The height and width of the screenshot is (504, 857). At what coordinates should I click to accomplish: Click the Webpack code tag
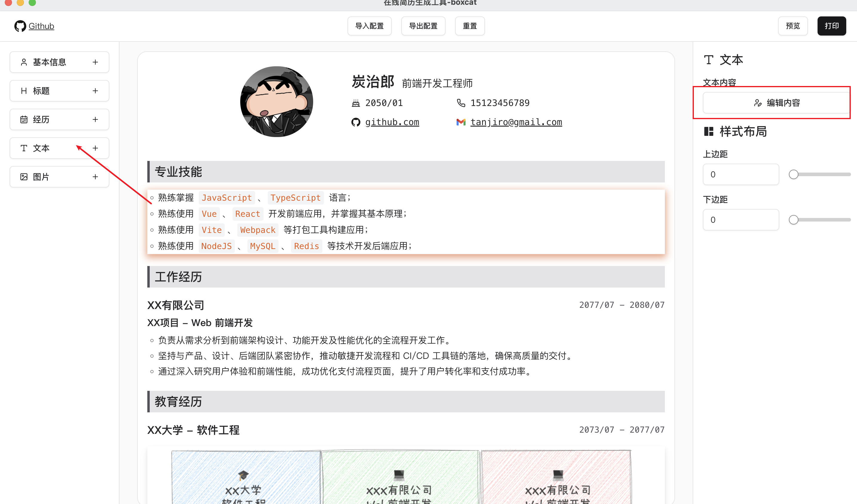coord(258,230)
